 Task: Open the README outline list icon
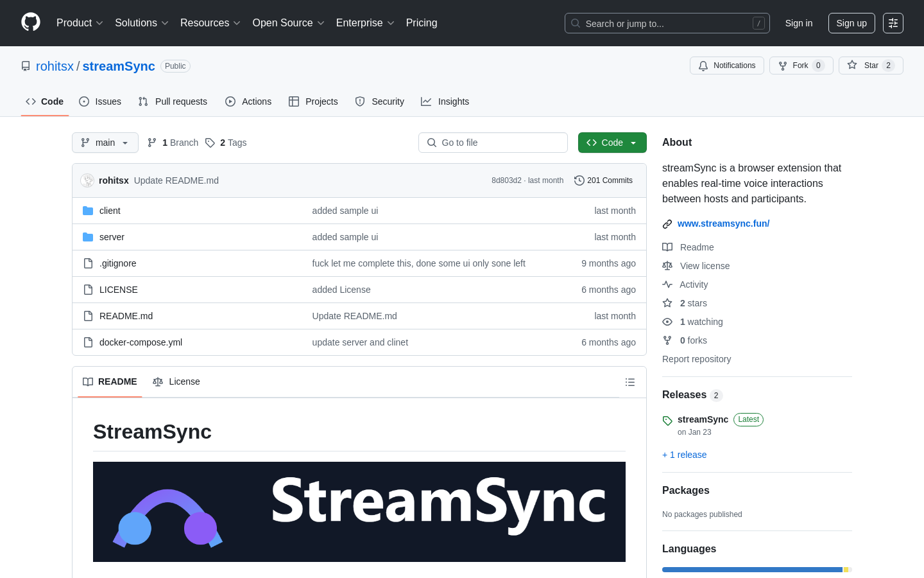630,382
